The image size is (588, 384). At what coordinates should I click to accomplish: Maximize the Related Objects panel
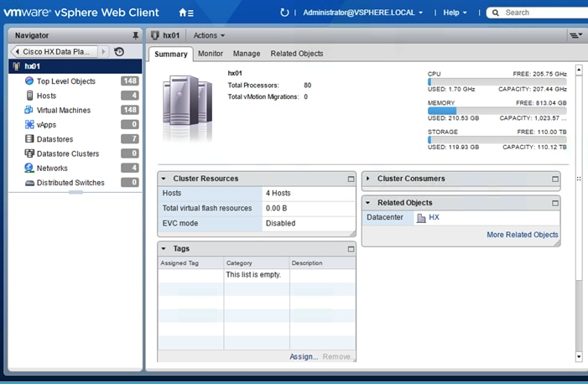pos(555,203)
